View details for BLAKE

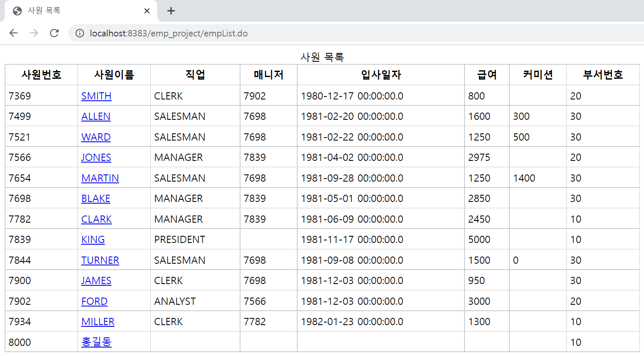(96, 198)
